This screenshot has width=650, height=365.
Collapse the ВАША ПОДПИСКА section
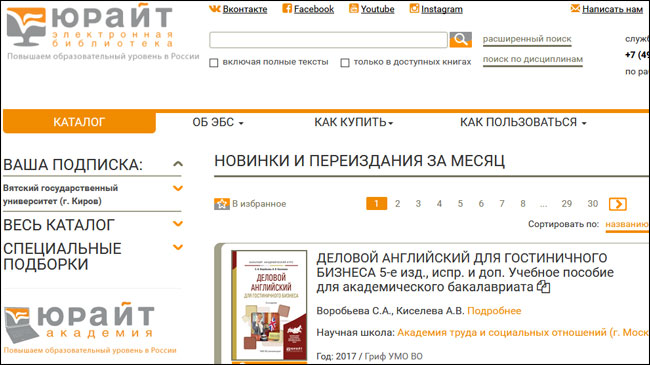coord(178,164)
